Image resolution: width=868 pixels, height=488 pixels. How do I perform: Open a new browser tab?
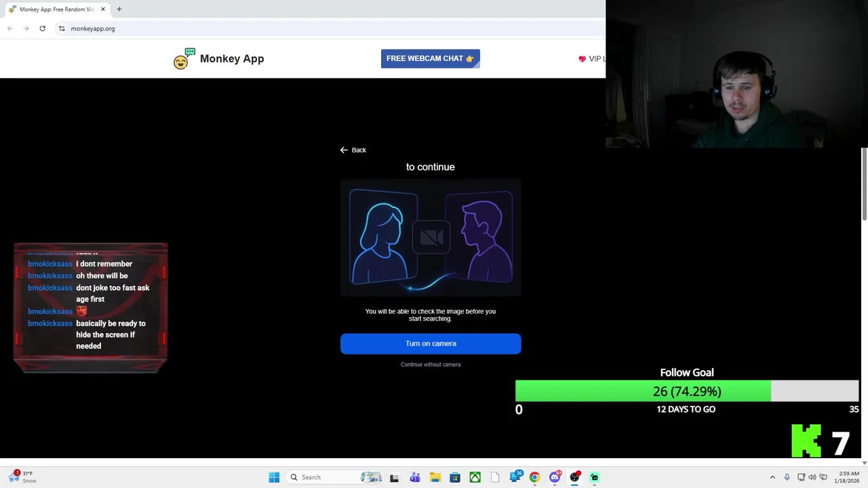point(119,9)
